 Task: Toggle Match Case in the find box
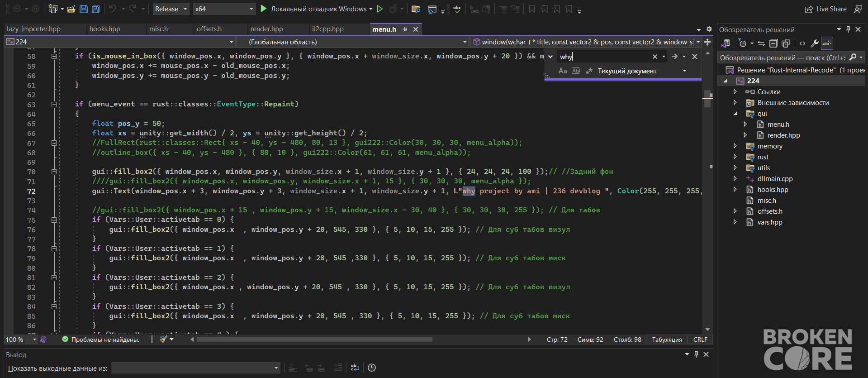563,71
